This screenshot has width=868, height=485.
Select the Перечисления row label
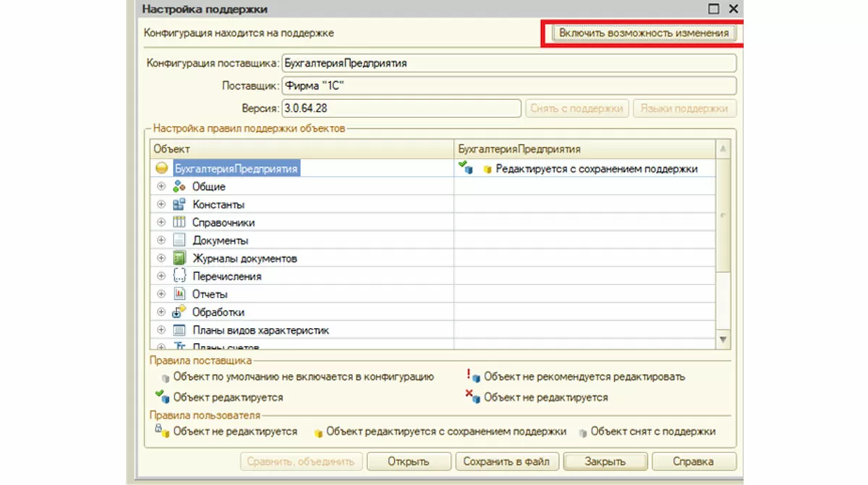pos(226,277)
